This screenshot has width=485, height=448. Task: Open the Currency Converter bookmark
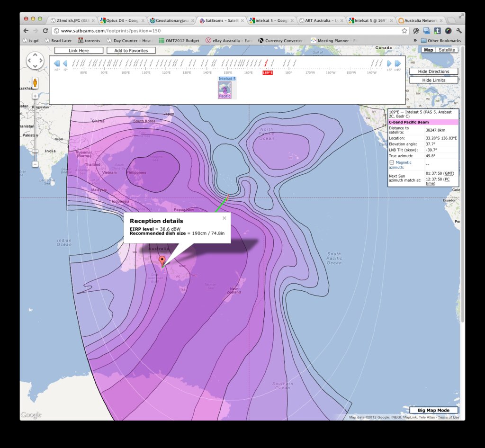[280, 41]
